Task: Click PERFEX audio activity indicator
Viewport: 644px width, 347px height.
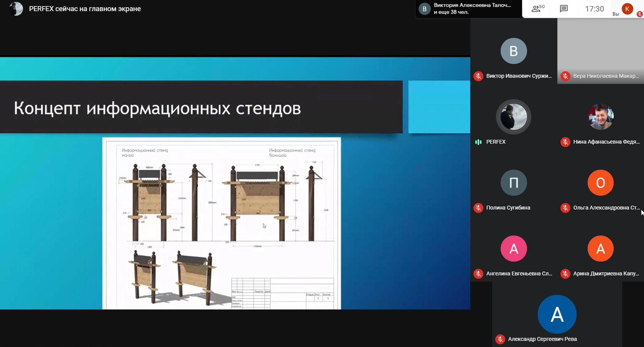Action: [x=478, y=142]
